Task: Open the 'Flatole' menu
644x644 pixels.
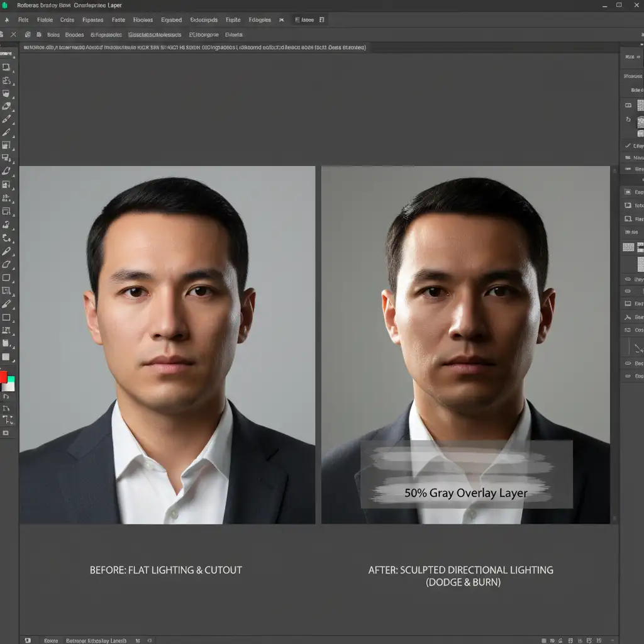Action: click(45, 19)
